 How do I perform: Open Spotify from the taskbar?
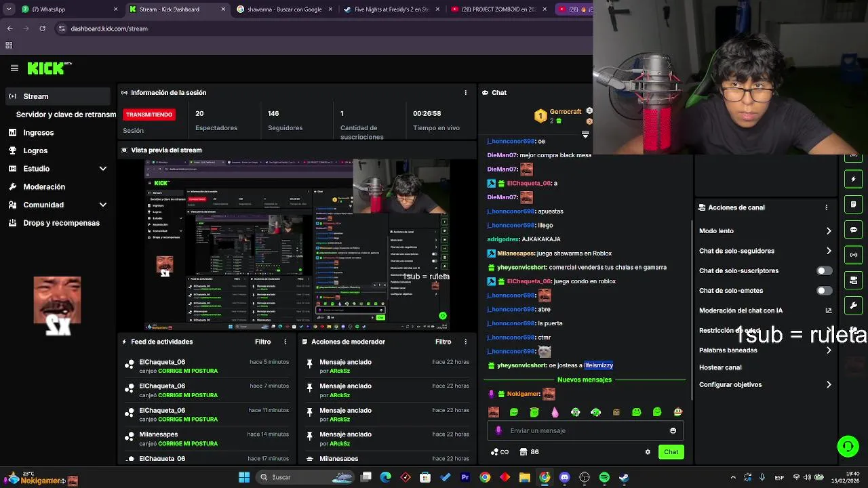coord(604,477)
